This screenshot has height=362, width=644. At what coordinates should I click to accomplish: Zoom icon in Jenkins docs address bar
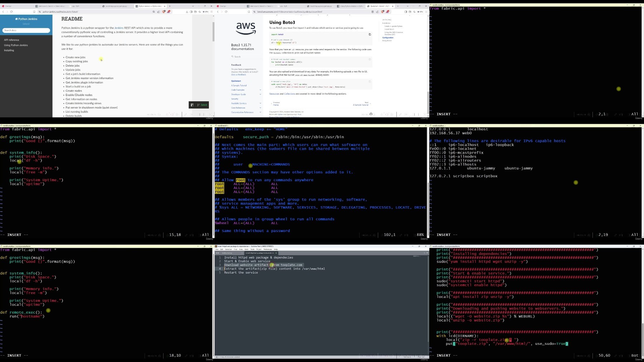click(x=154, y=12)
